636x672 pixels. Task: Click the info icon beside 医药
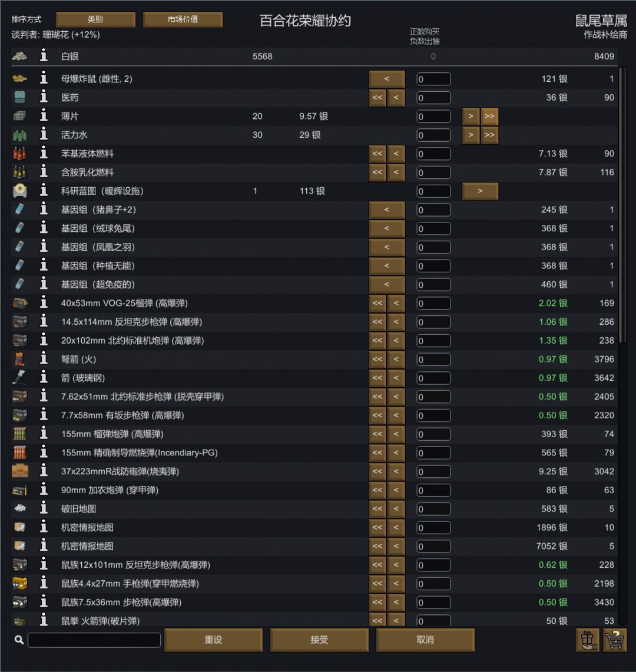(44, 98)
